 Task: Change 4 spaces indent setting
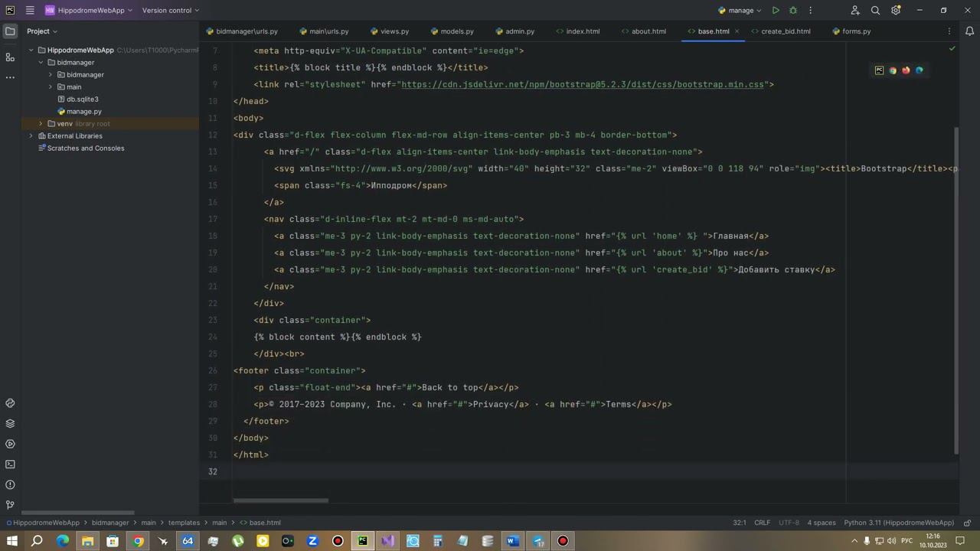(x=822, y=523)
